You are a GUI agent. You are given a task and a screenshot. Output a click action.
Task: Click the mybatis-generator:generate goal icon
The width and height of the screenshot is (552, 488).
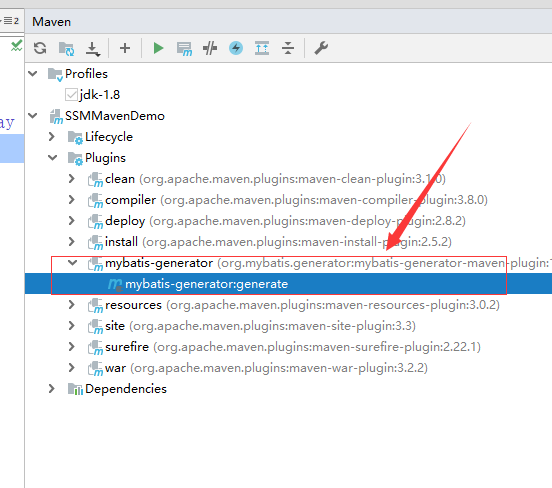(x=115, y=284)
